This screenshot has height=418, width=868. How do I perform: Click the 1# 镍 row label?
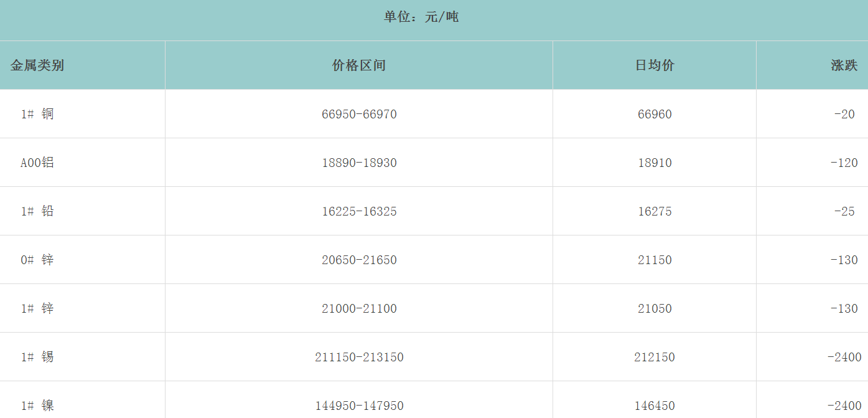[x=37, y=406]
